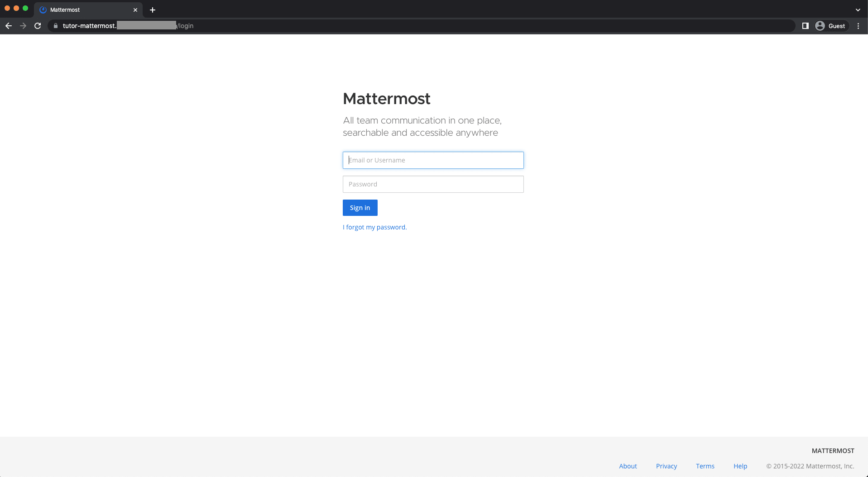The width and height of the screenshot is (868, 477).
Task: Open the Guest profile menu
Action: tap(831, 26)
